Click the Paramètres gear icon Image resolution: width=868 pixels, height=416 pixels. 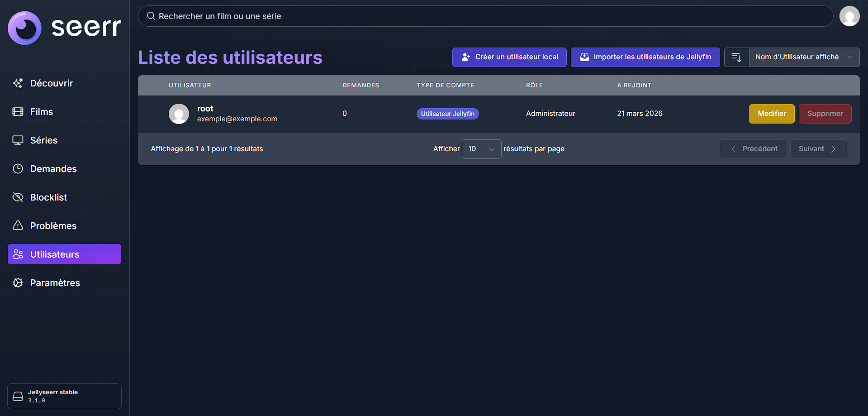point(18,283)
